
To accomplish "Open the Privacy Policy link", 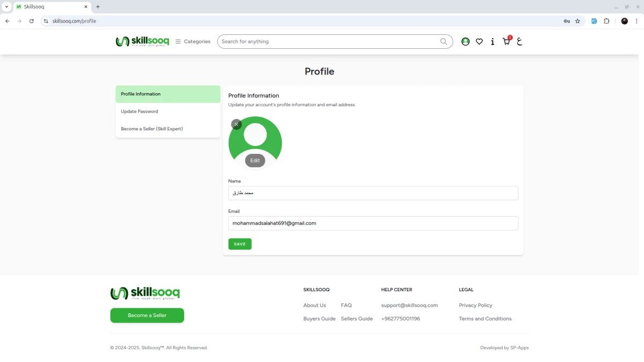I will click(475, 305).
